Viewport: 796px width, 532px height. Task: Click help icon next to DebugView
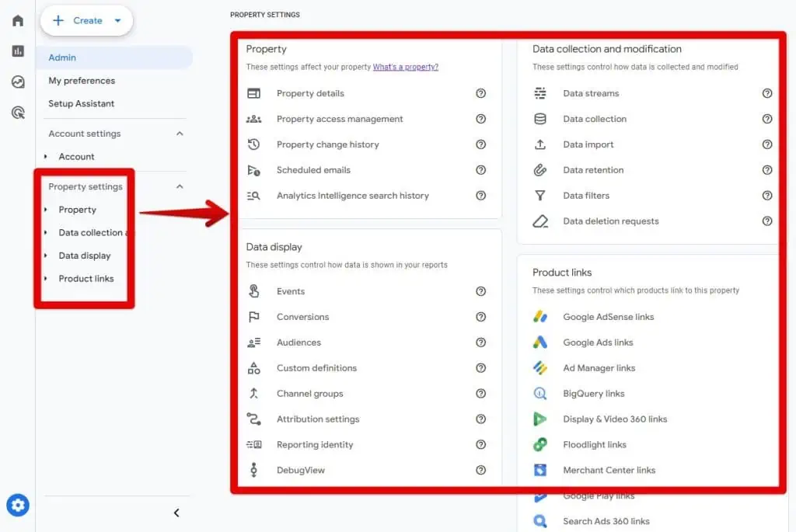[x=480, y=470]
